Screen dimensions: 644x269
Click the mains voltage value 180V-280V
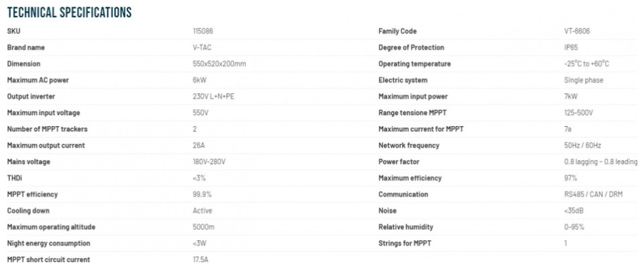[x=209, y=162]
